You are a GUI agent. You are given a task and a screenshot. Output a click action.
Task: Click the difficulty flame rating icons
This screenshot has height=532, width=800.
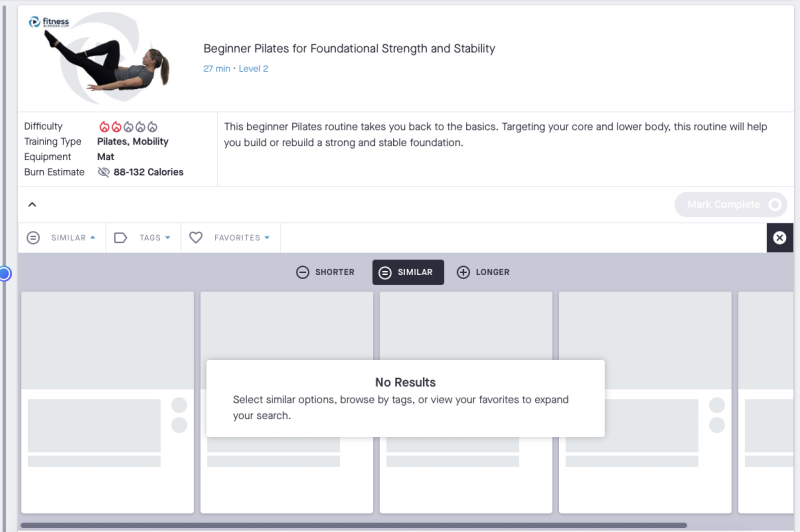pyautogui.click(x=127, y=127)
